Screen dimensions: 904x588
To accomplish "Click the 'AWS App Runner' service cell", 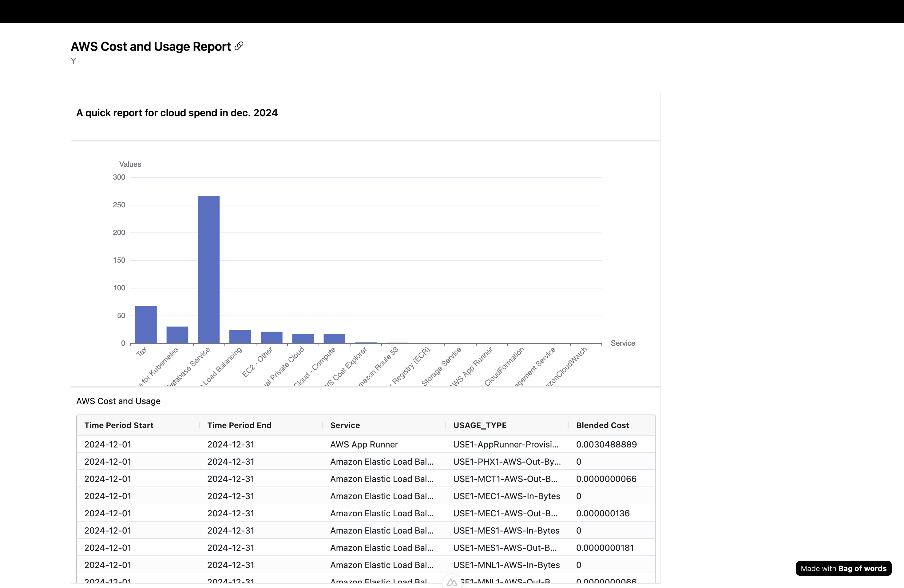I will click(364, 444).
